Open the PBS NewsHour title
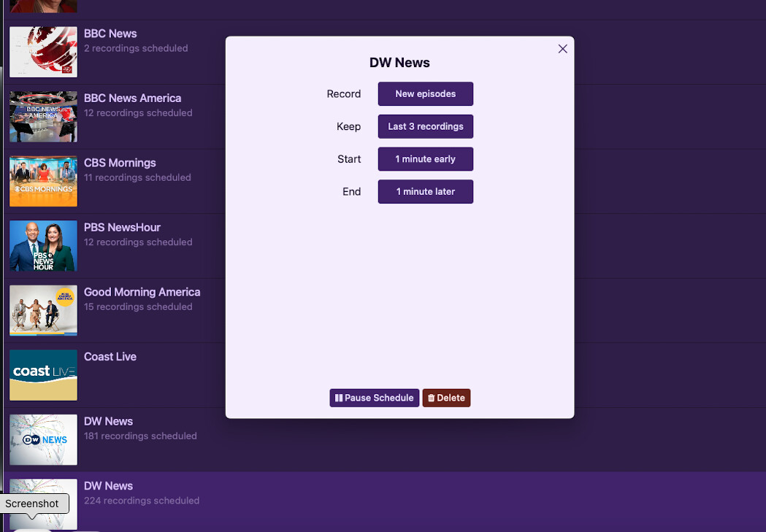The image size is (766, 532). click(x=122, y=228)
